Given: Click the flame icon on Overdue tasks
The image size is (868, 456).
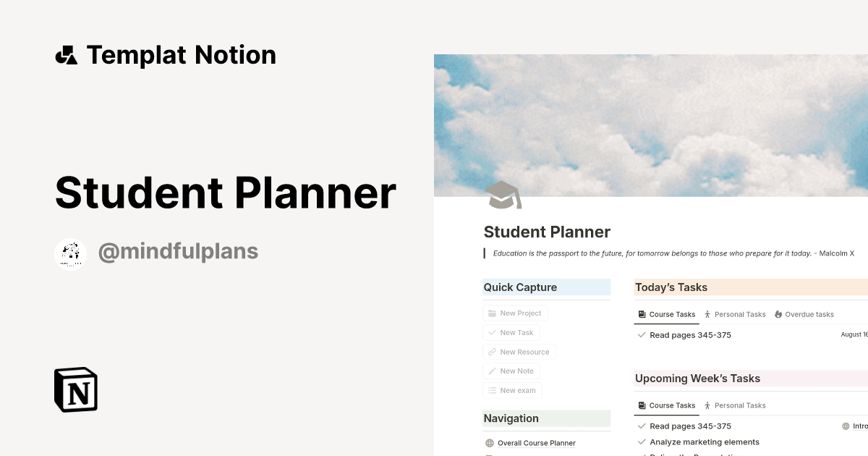Looking at the screenshot, I should [778, 313].
